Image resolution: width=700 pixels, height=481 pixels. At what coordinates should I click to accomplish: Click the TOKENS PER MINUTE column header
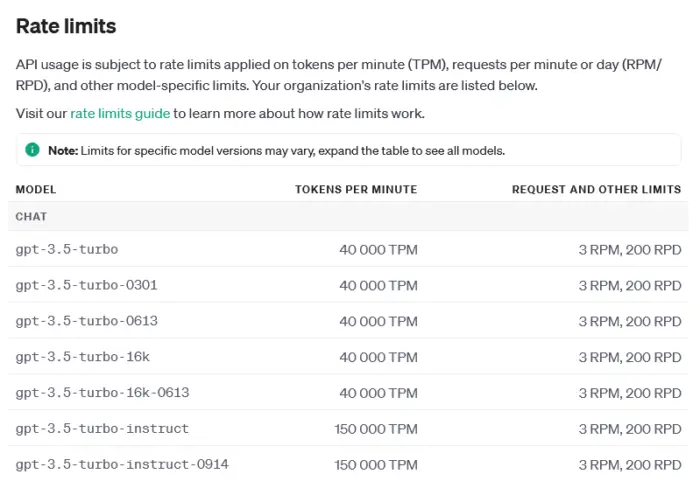(x=355, y=189)
